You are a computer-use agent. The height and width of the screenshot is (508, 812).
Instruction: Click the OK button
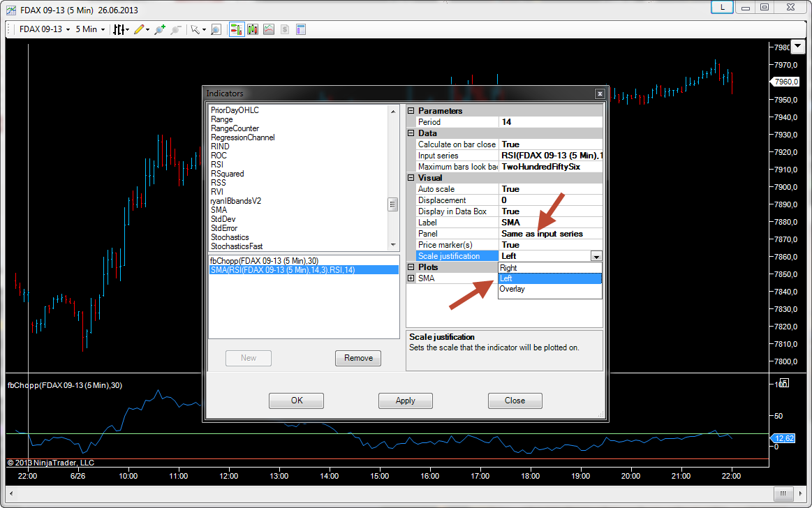[x=296, y=401]
